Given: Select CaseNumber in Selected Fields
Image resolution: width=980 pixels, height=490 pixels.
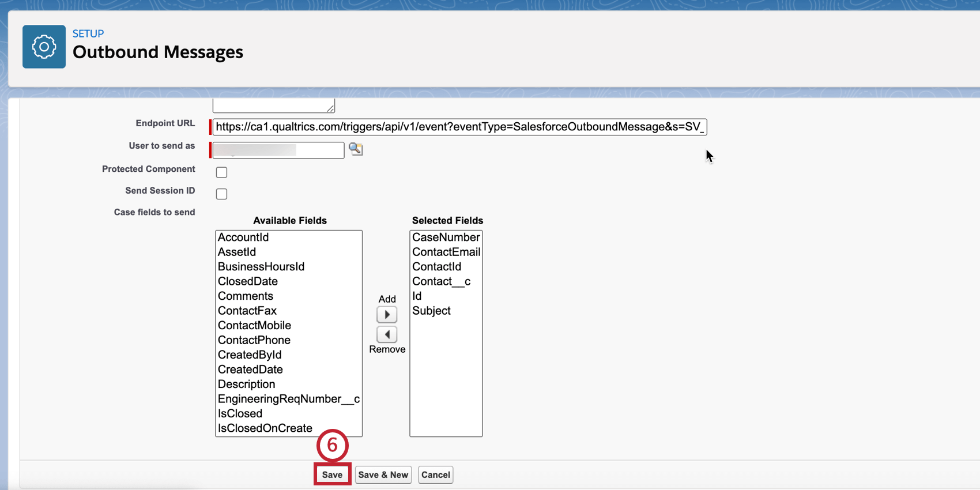Looking at the screenshot, I should coord(446,238).
